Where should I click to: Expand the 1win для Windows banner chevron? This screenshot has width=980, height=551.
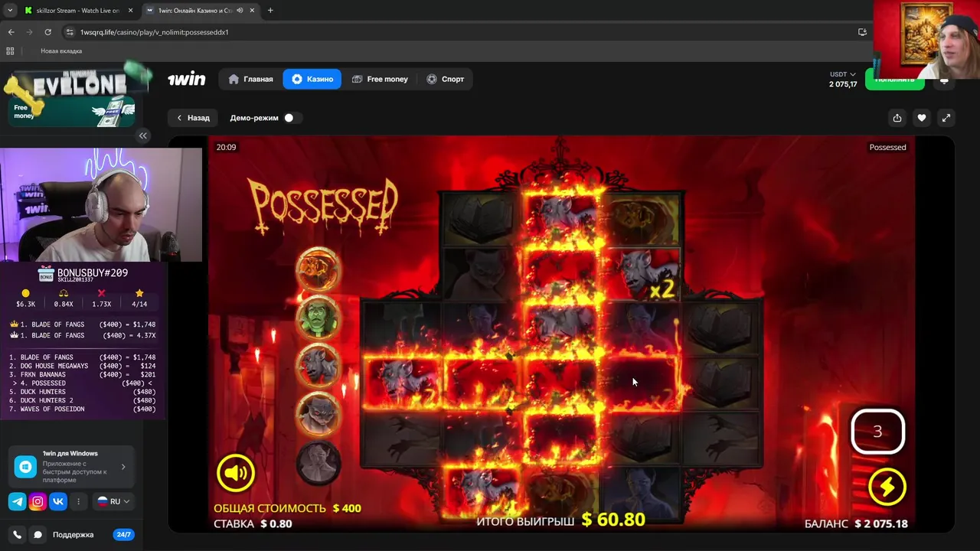pyautogui.click(x=123, y=466)
